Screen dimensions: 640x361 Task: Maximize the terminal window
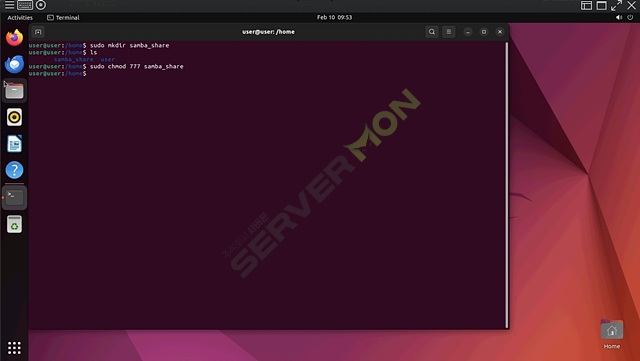tap(484, 32)
